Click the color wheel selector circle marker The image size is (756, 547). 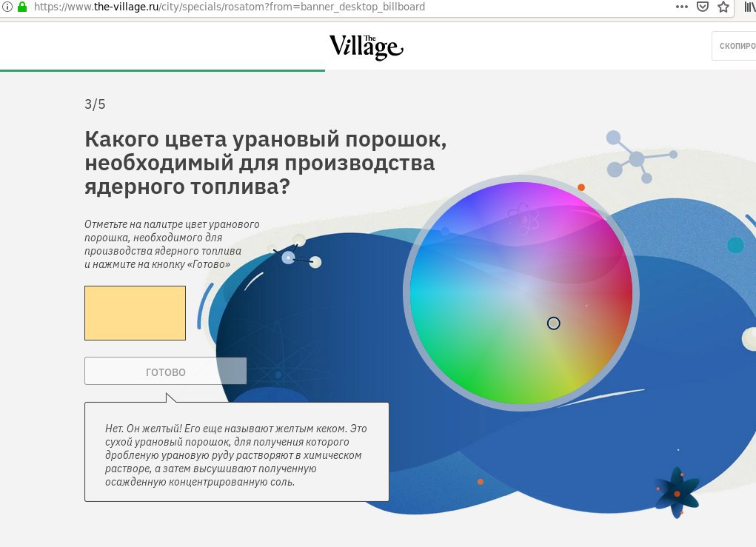554,323
